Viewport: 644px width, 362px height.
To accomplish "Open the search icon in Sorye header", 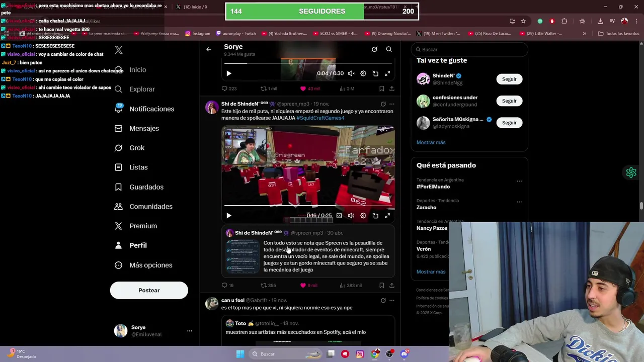I will click(389, 49).
